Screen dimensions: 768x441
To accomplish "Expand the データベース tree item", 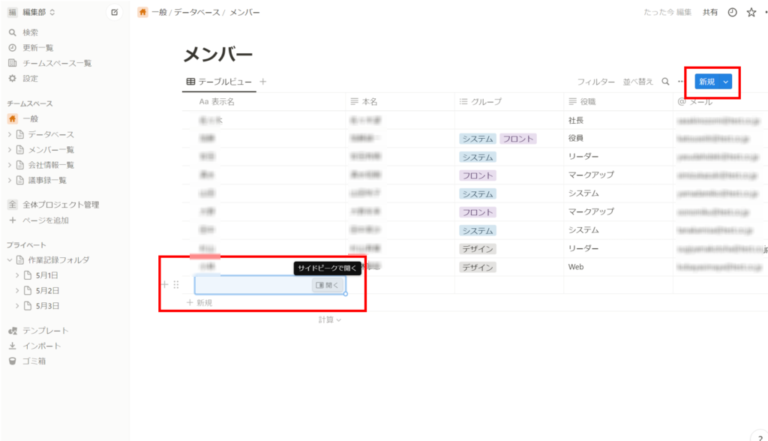I will (10, 134).
